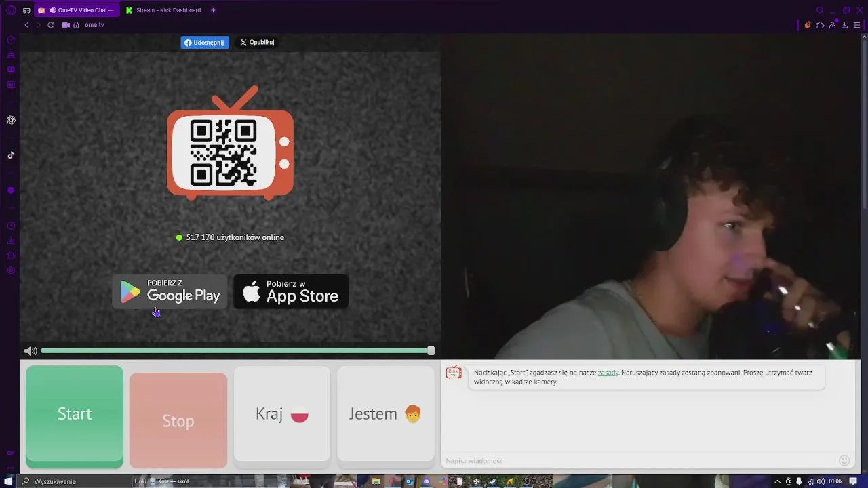
Task: Open Discord on the taskbar
Action: pyautogui.click(x=426, y=481)
